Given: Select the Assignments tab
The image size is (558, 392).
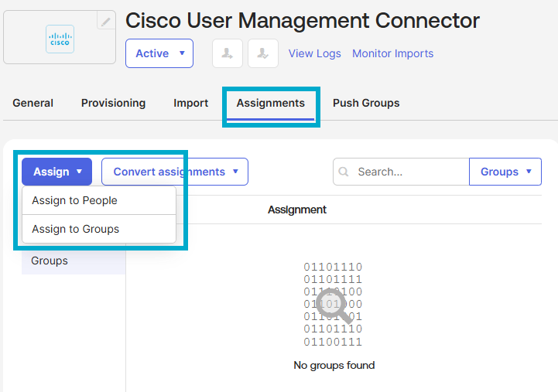Looking at the screenshot, I should pyautogui.click(x=270, y=103).
